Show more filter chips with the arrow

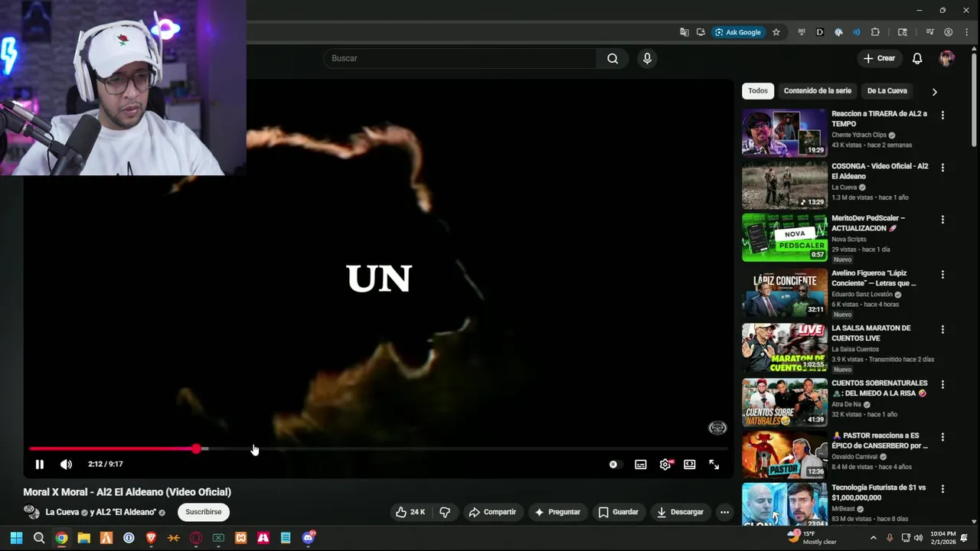tap(934, 92)
